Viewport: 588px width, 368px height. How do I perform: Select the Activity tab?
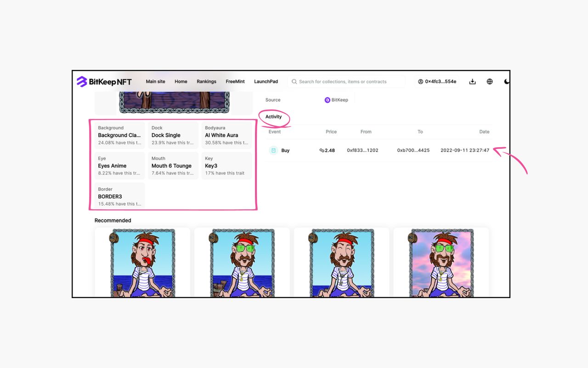tap(273, 117)
